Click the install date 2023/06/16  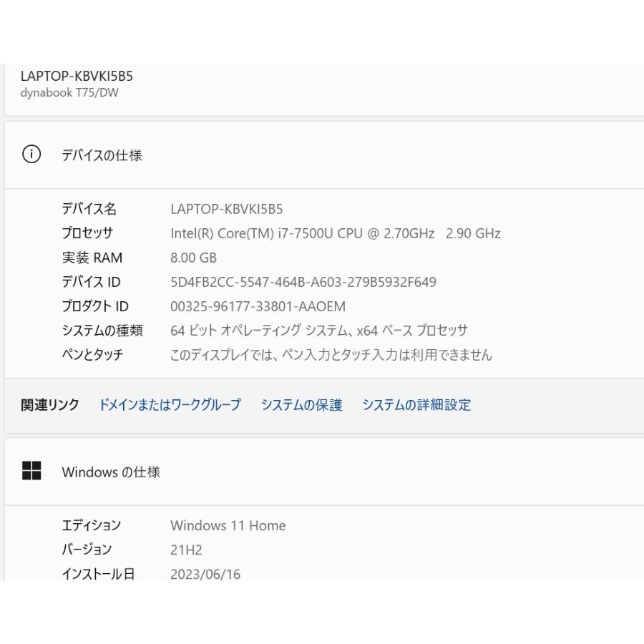pos(205,574)
